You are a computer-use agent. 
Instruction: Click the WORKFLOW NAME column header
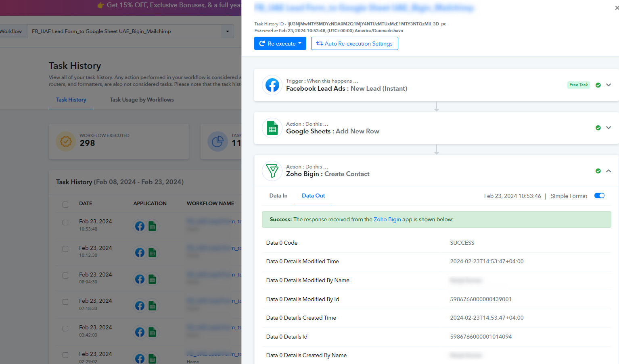coord(210,204)
